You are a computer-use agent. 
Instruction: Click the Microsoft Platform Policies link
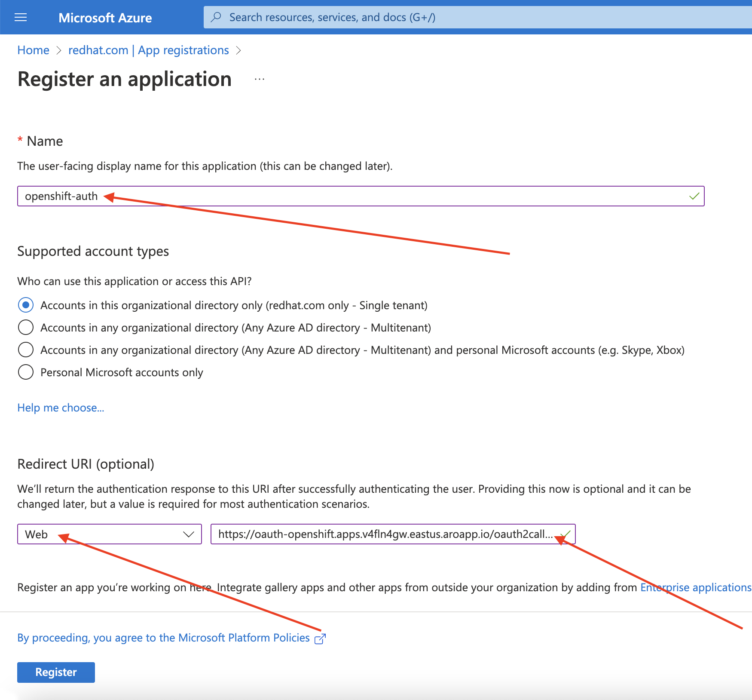point(163,638)
